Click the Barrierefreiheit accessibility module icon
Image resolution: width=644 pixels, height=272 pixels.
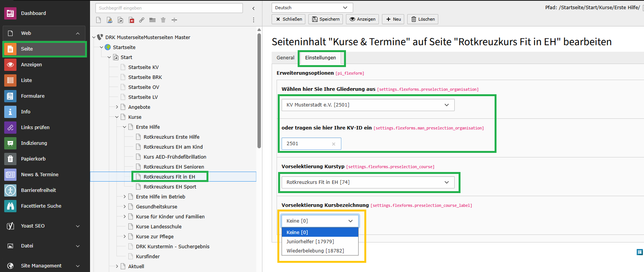pos(10,190)
